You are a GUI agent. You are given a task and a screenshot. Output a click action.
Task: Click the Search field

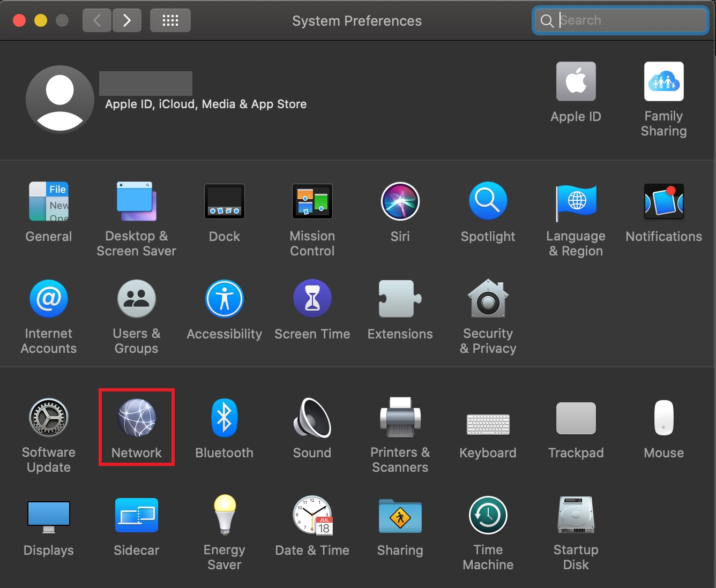(x=619, y=20)
